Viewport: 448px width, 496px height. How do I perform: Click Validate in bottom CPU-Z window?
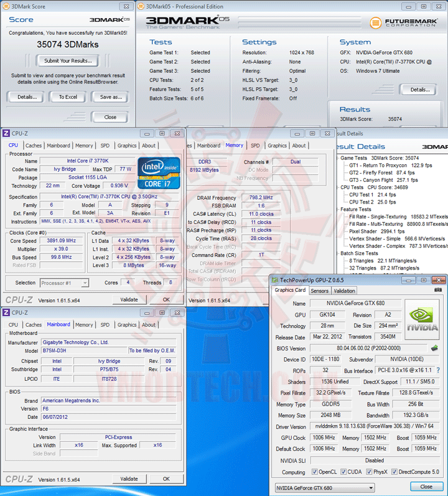click(x=129, y=479)
